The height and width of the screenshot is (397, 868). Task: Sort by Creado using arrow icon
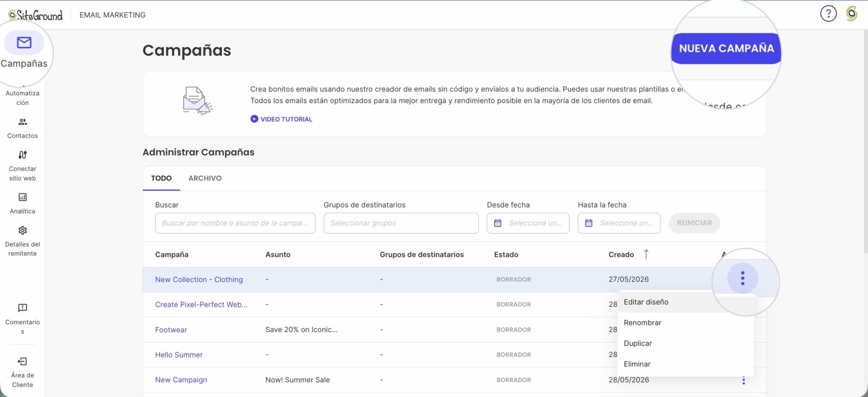pos(646,254)
